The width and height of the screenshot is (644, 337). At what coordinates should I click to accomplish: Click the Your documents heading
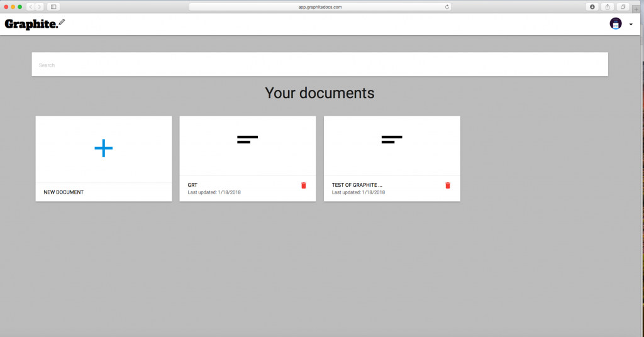319,93
